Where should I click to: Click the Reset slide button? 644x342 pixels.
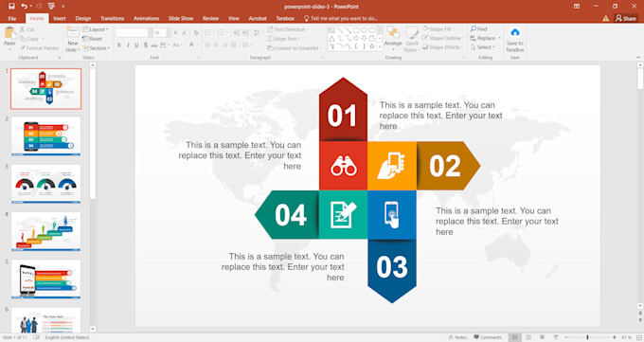pos(93,39)
